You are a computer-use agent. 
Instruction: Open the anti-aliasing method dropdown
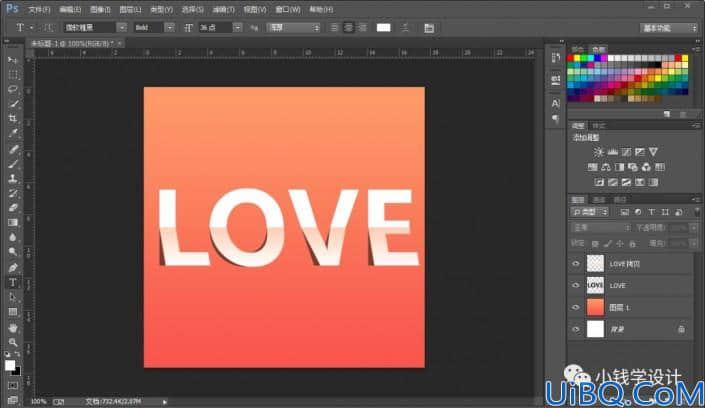click(293, 27)
